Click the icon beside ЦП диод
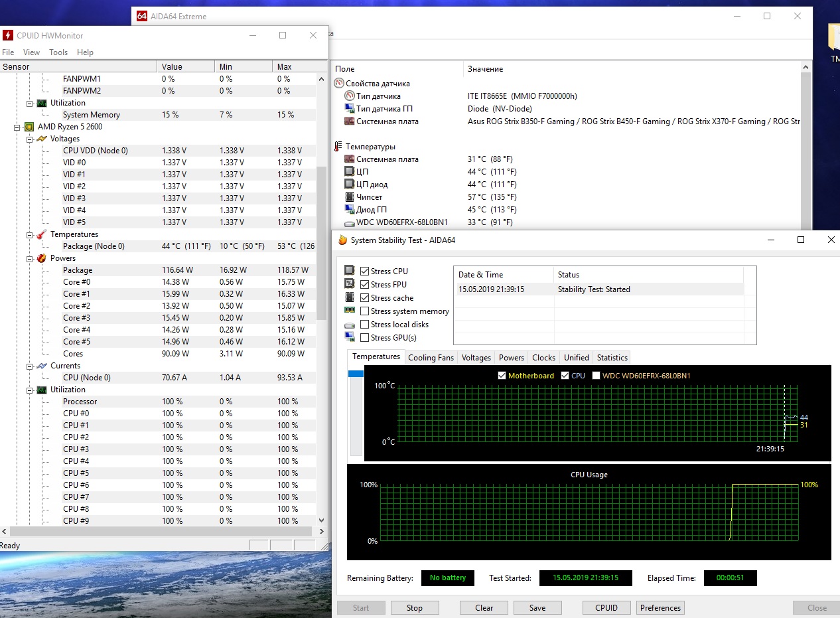Screen dimensions: 840x618 coord(350,185)
